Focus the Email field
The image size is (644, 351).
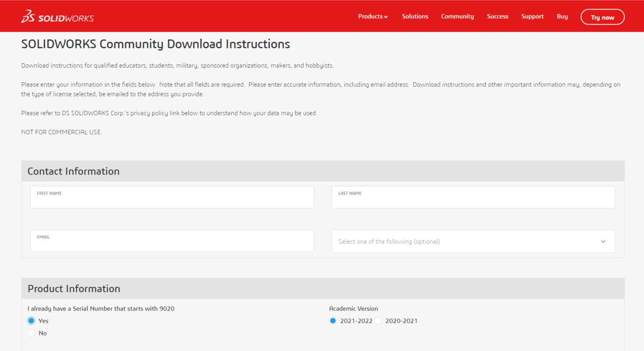coord(172,241)
